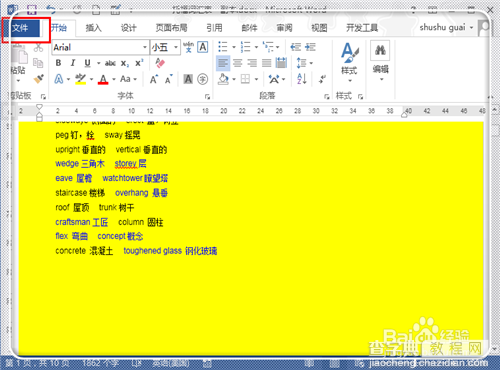Click the justify alignment icon
Viewport: 500px width, 370px height.
click(267, 63)
